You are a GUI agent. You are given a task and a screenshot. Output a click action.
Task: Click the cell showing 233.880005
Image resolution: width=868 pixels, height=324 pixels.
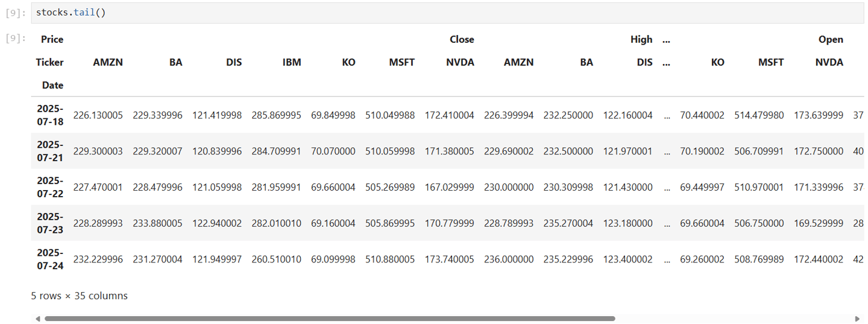157,223
